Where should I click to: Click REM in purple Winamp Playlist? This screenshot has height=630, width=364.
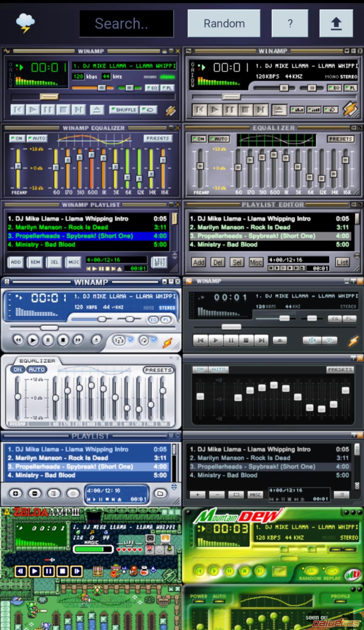[35, 262]
